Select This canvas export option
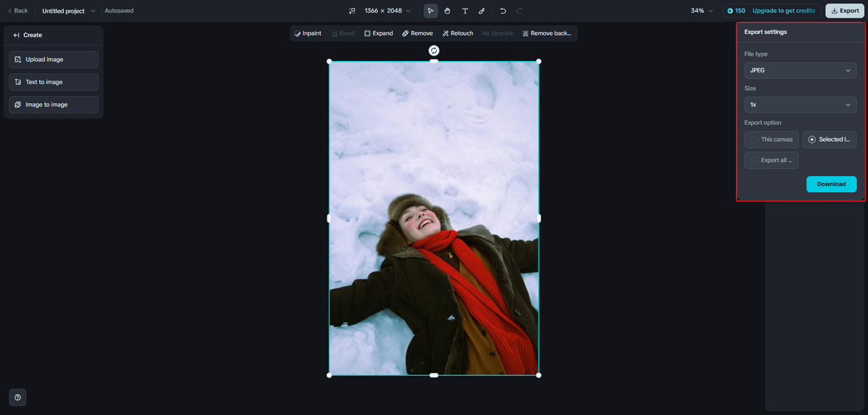The height and width of the screenshot is (415, 868). click(x=772, y=140)
